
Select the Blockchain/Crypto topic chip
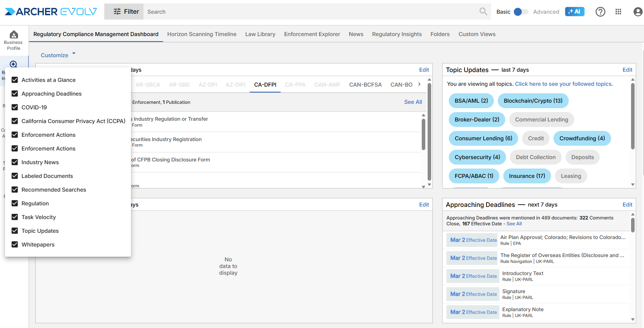point(533,101)
